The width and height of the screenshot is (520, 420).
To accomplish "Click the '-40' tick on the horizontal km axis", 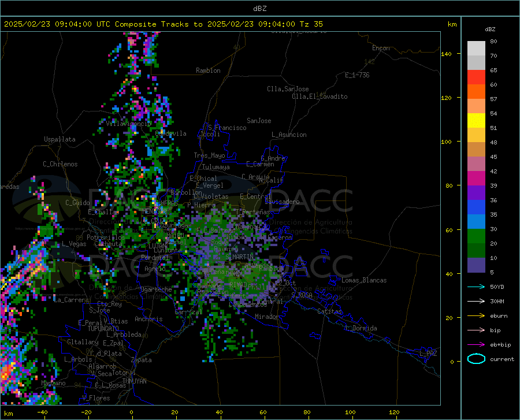I will pyautogui.click(x=42, y=412).
